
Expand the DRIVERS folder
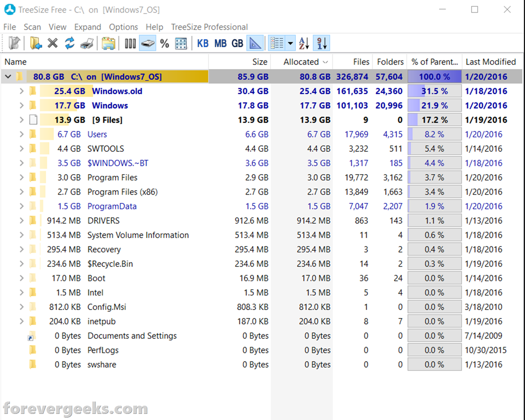coord(22,221)
